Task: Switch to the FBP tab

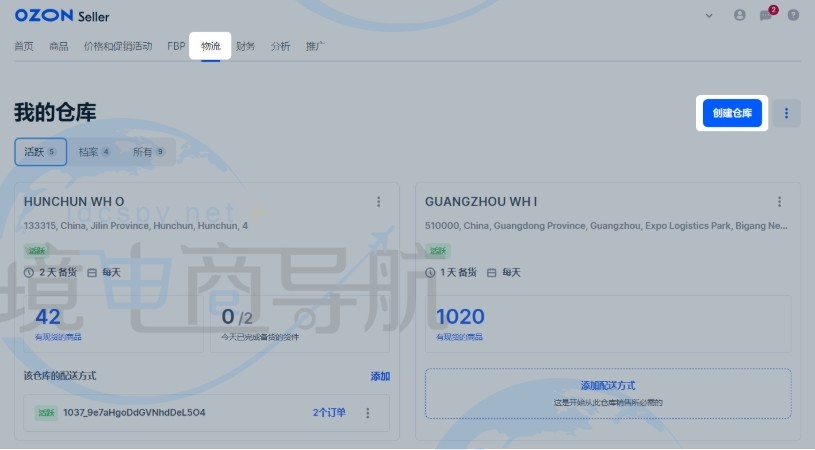Action: click(x=176, y=46)
